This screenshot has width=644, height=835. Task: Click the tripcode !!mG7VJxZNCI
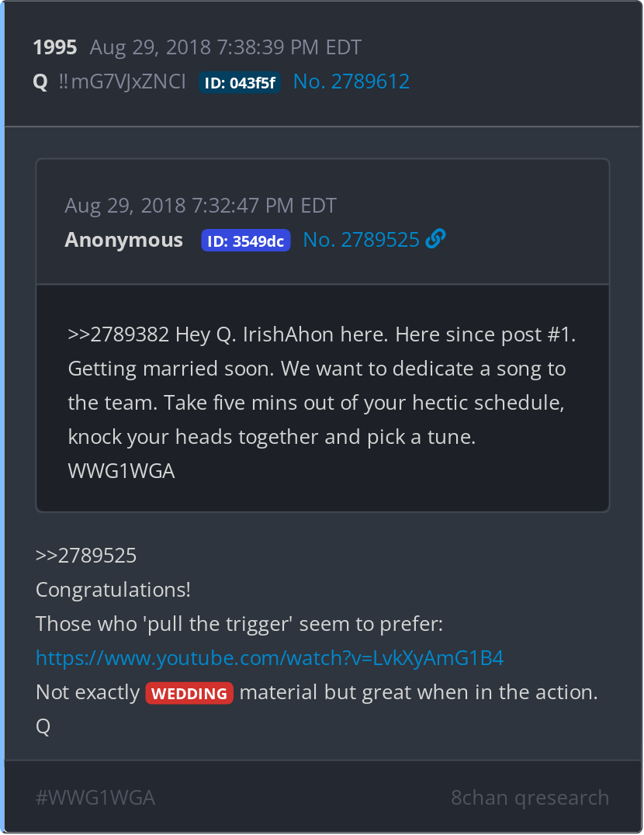coord(122,81)
